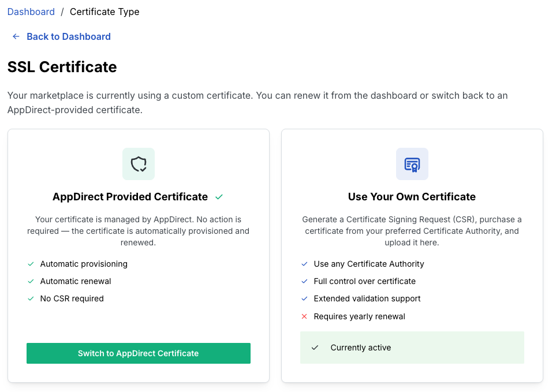Select the AppDirect Provided Certificate heading
This screenshot has width=556, height=392.
pyautogui.click(x=130, y=197)
